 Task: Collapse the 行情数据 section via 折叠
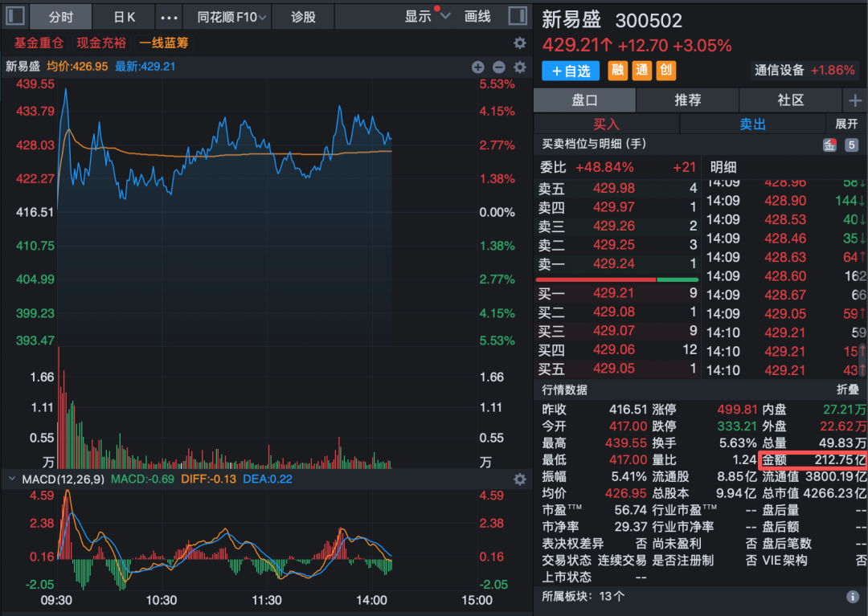pyautogui.click(x=847, y=390)
